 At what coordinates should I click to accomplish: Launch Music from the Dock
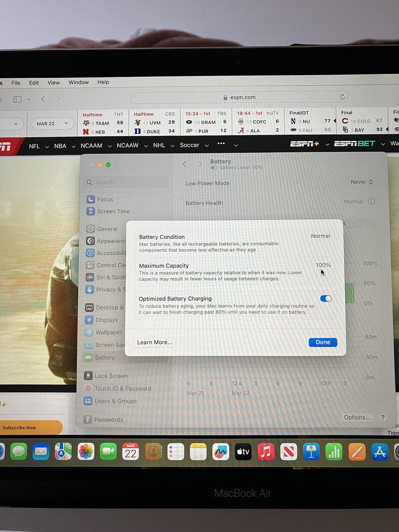click(x=266, y=452)
